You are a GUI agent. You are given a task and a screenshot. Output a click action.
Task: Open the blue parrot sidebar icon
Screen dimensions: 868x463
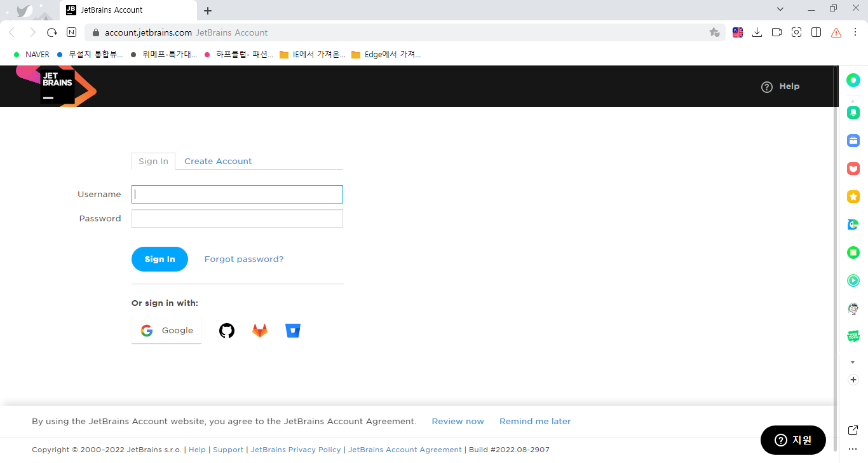853,225
